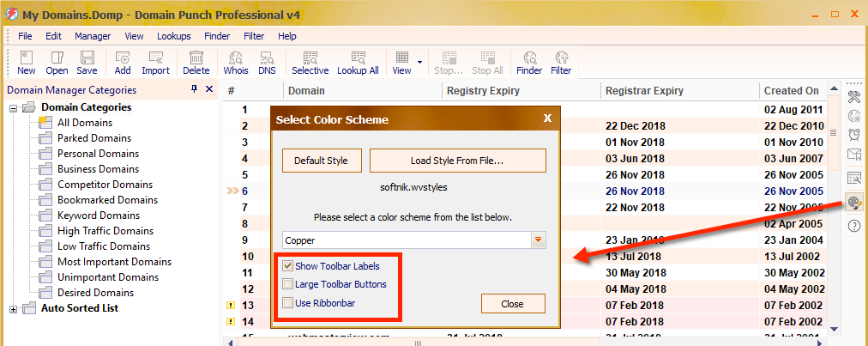868x346 pixels.
Task: Click the Delete trash icon
Action: 196,63
